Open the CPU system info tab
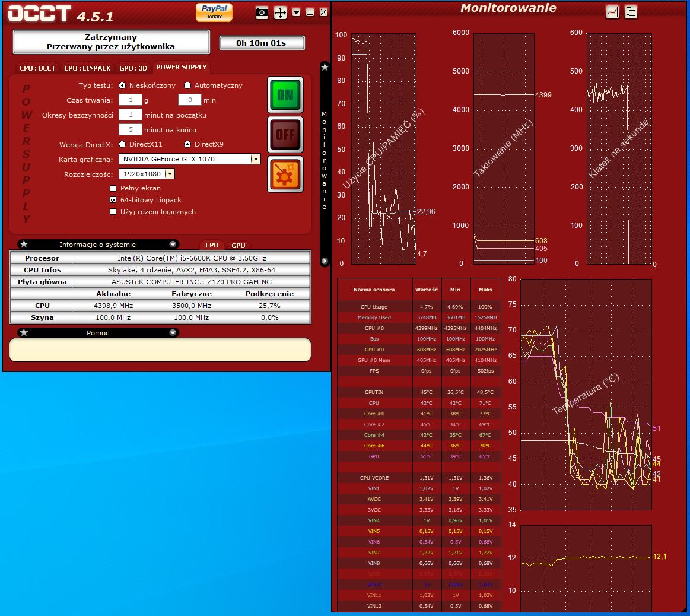Viewport: 690px width, 616px height. point(212,245)
